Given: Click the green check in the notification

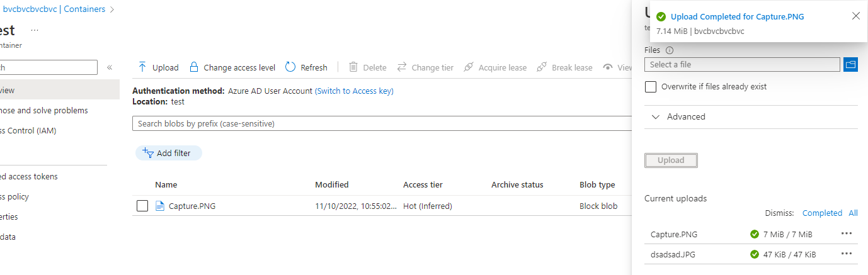Looking at the screenshot, I should (661, 17).
